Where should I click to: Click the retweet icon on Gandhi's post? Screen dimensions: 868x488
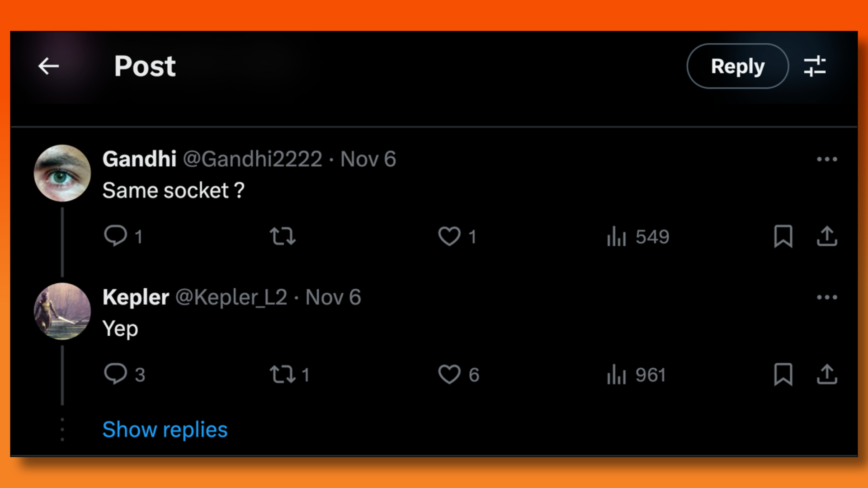pos(283,237)
